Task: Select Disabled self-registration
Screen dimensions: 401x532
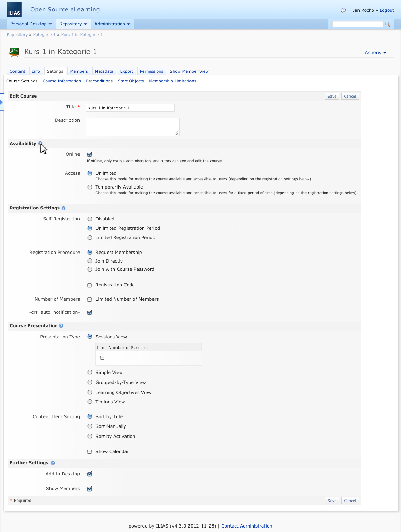Action: pos(90,219)
